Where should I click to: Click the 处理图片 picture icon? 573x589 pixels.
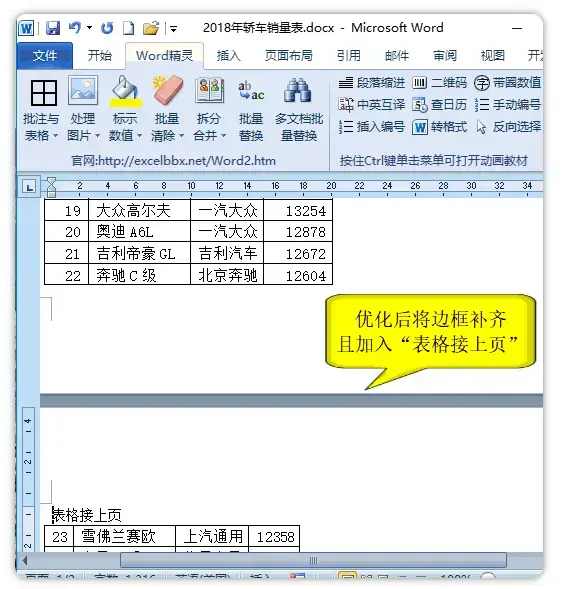pyautogui.click(x=83, y=91)
